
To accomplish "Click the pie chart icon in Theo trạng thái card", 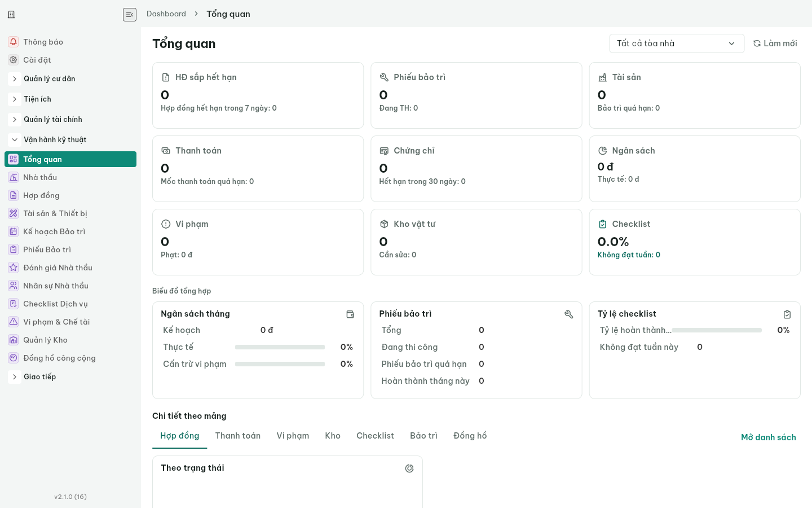I will click(x=409, y=468).
